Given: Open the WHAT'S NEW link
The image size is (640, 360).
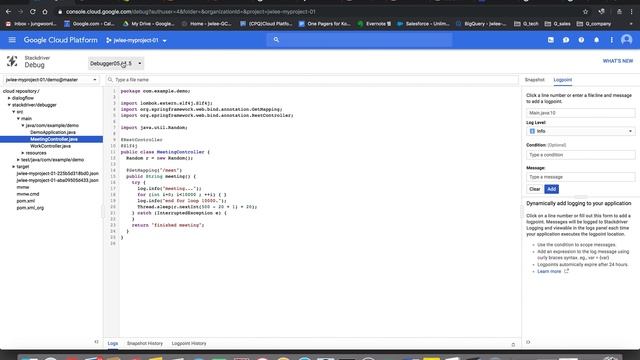Looking at the screenshot, I should [x=618, y=61].
